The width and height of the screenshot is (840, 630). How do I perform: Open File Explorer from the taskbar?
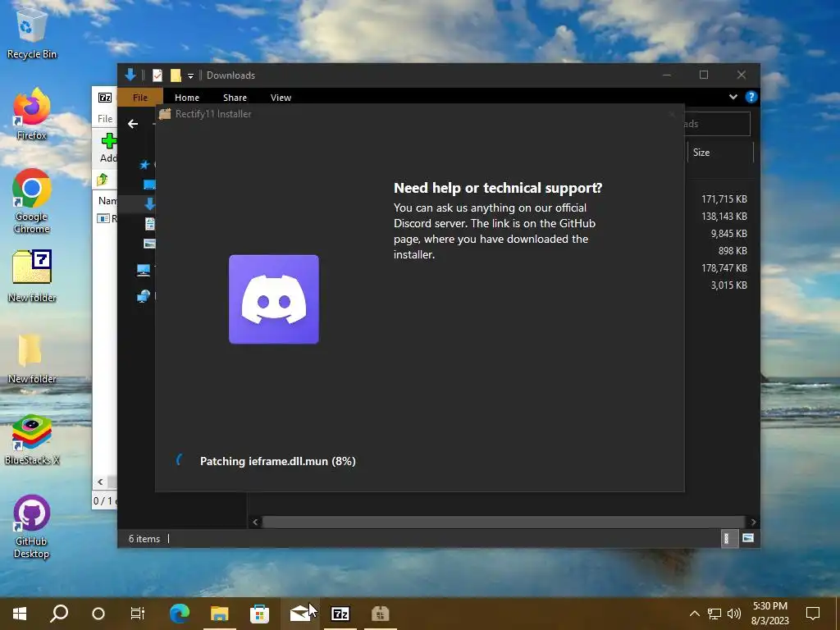(x=219, y=614)
